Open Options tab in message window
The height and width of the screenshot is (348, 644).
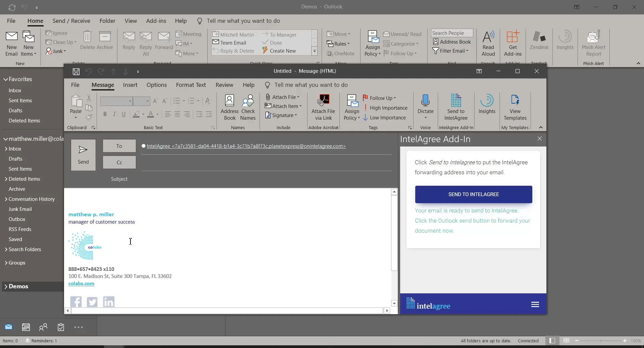pyautogui.click(x=157, y=85)
